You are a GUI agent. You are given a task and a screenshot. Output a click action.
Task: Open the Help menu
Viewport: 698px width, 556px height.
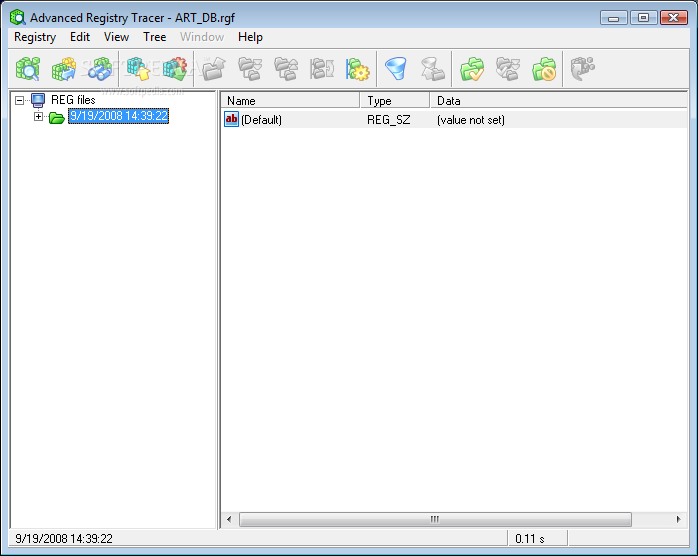coord(250,37)
